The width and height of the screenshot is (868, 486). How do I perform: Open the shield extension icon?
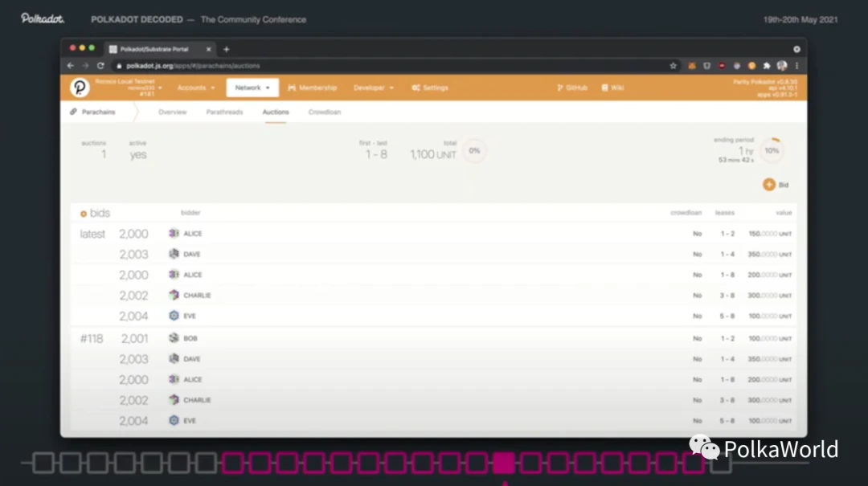tap(707, 66)
